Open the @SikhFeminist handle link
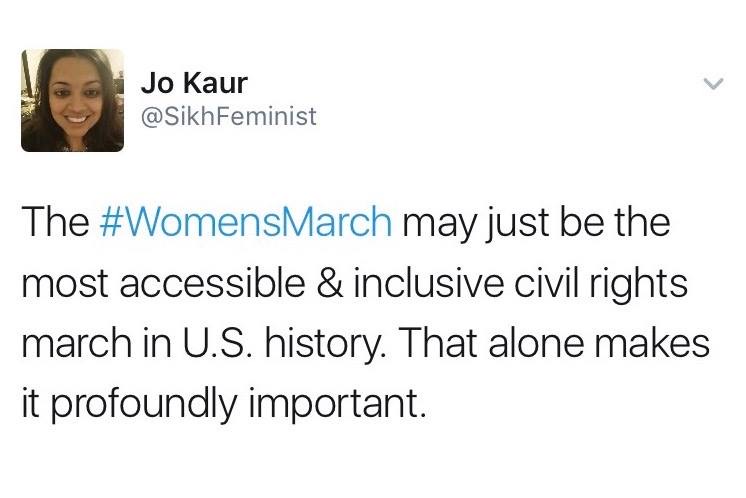This screenshot has height=498, width=746. (229, 117)
